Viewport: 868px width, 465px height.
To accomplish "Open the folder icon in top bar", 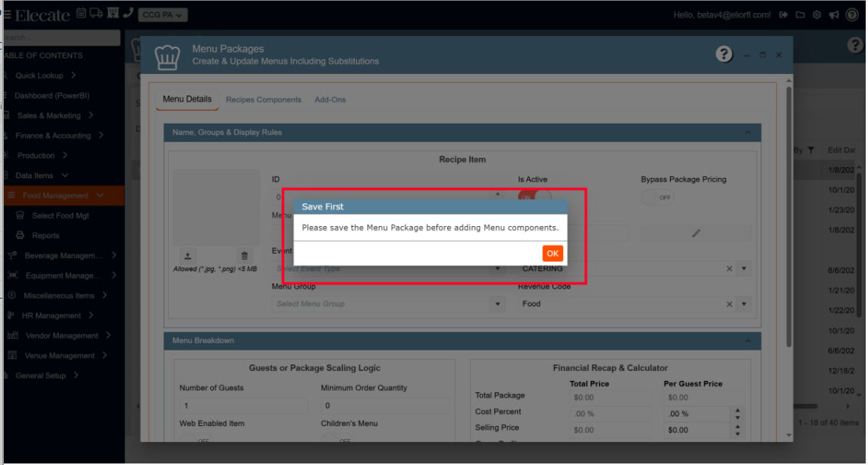I will (800, 15).
